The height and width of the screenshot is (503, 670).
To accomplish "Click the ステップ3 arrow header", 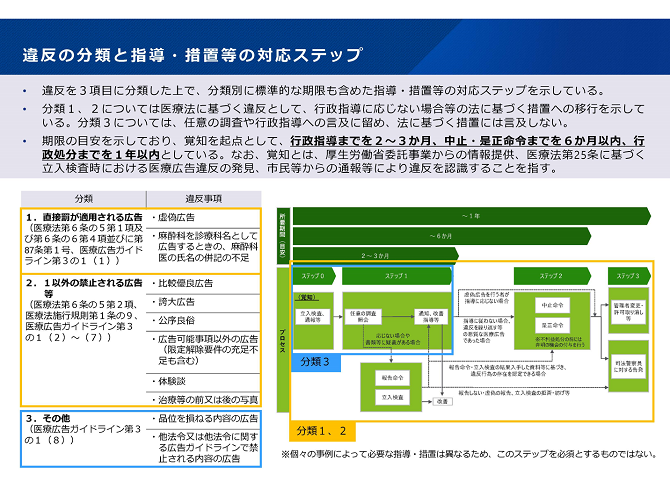I will pyautogui.click(x=629, y=276).
